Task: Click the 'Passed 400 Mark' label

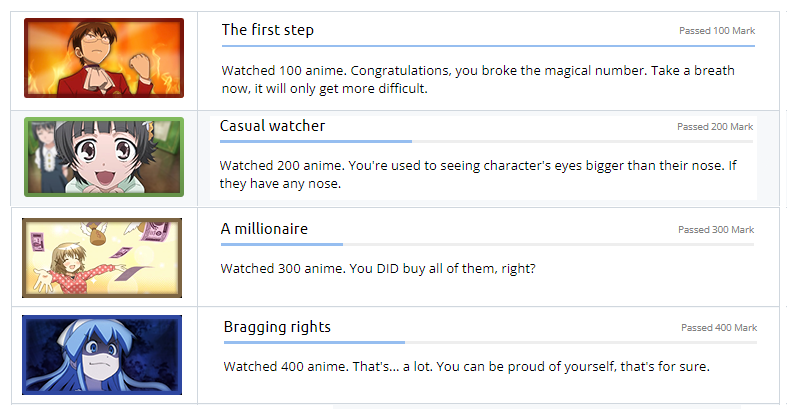Action: [719, 328]
